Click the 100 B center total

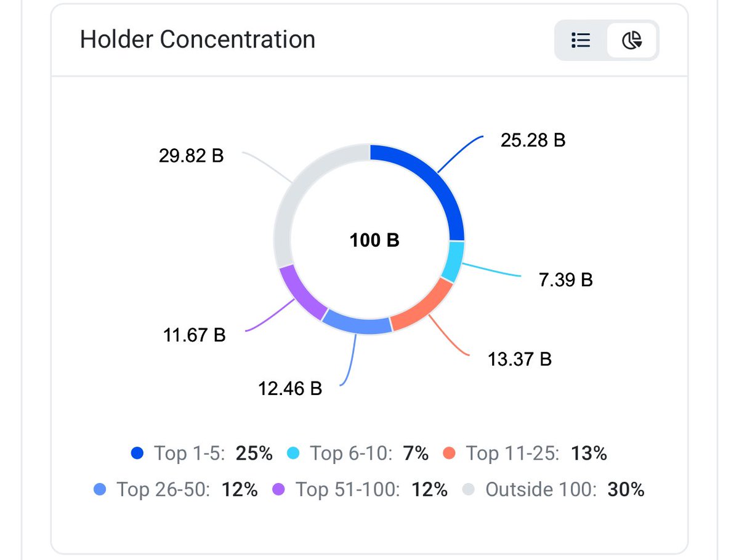pyautogui.click(x=374, y=240)
